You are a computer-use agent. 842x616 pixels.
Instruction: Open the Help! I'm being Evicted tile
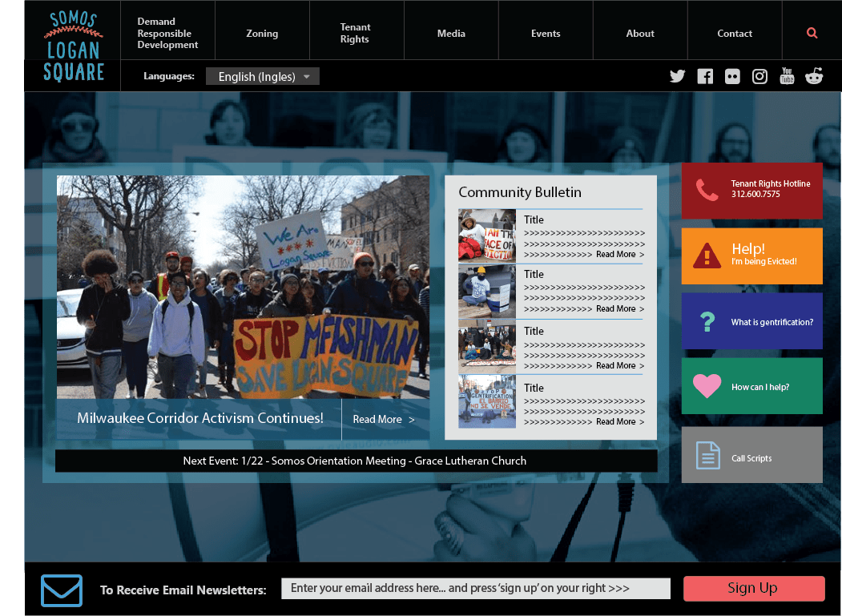tap(751, 256)
